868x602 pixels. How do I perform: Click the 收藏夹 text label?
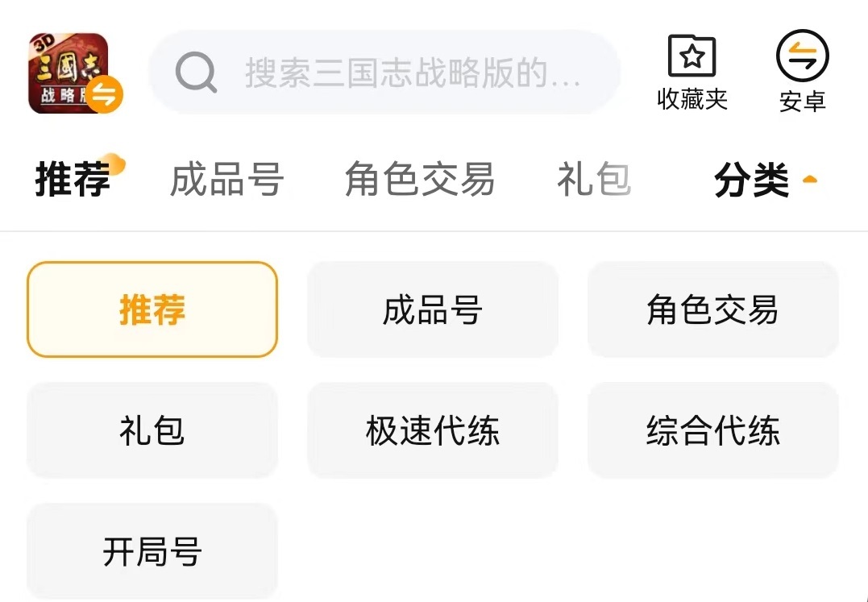692,99
